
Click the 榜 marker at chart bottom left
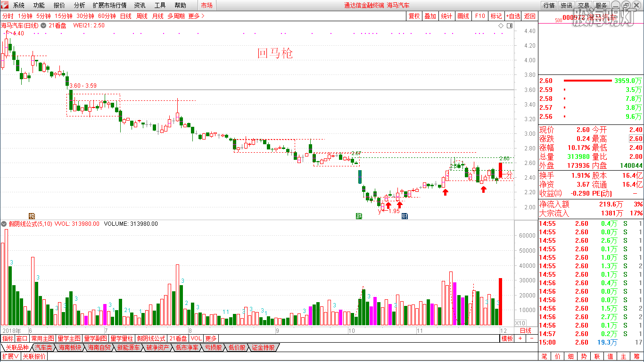tap(32, 215)
